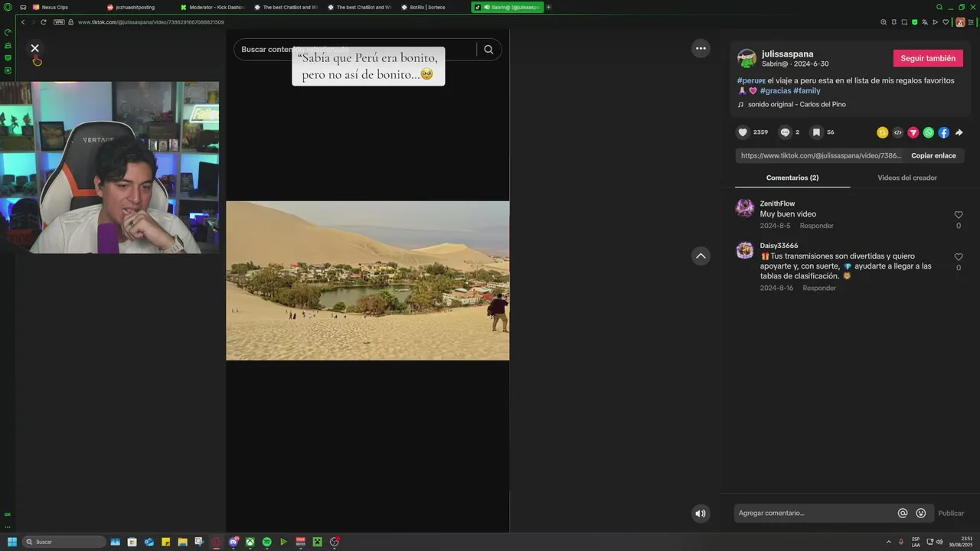
Task: Switch to the Comentarios (2) tab
Action: tap(792, 178)
